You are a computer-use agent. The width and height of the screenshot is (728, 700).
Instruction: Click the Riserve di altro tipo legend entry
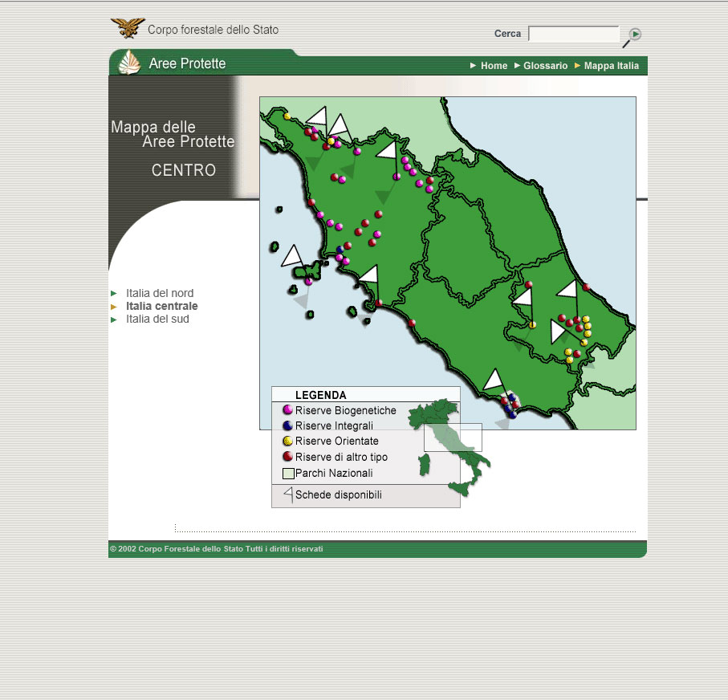coord(341,457)
